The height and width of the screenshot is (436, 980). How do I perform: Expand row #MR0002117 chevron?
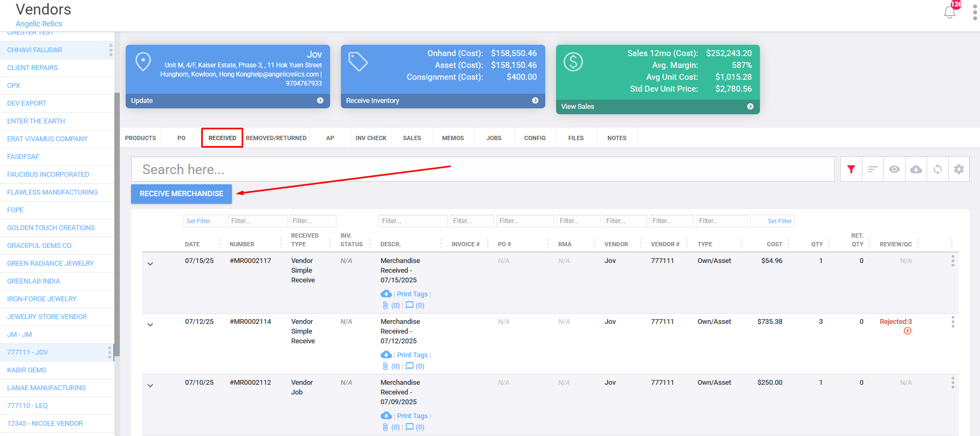click(x=150, y=264)
